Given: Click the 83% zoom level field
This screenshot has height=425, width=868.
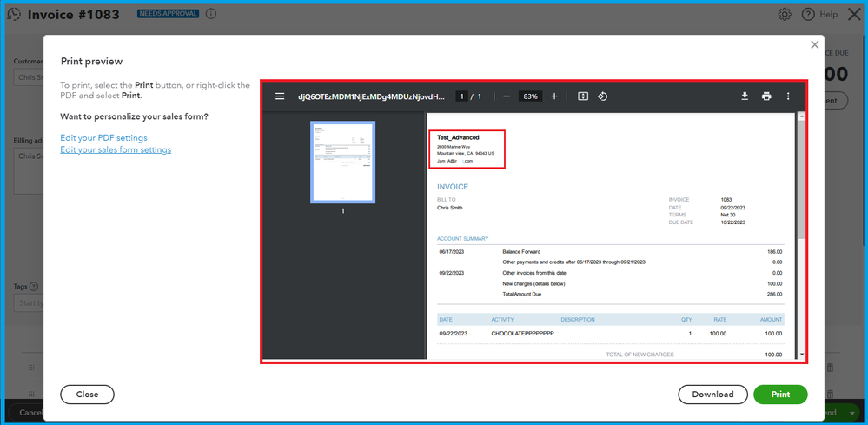Looking at the screenshot, I should point(530,96).
